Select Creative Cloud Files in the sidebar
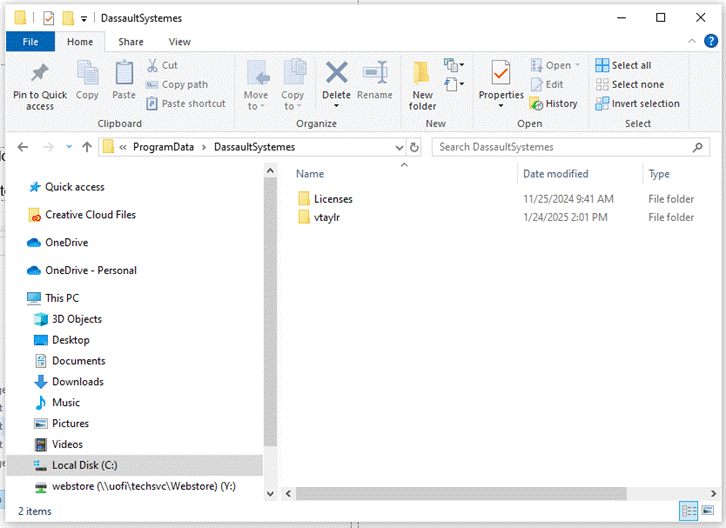The height and width of the screenshot is (528, 726). [90, 215]
